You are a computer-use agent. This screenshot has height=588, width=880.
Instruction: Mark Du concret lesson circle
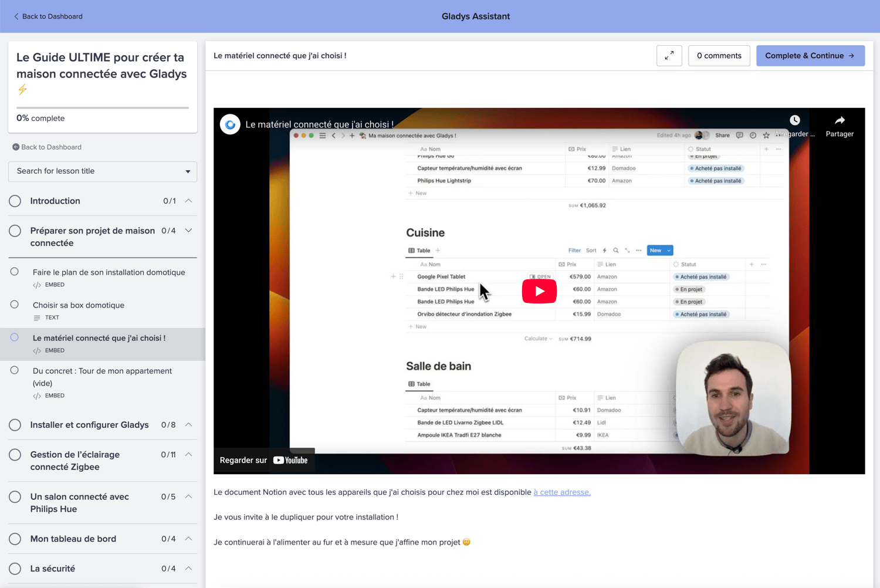tap(15, 370)
